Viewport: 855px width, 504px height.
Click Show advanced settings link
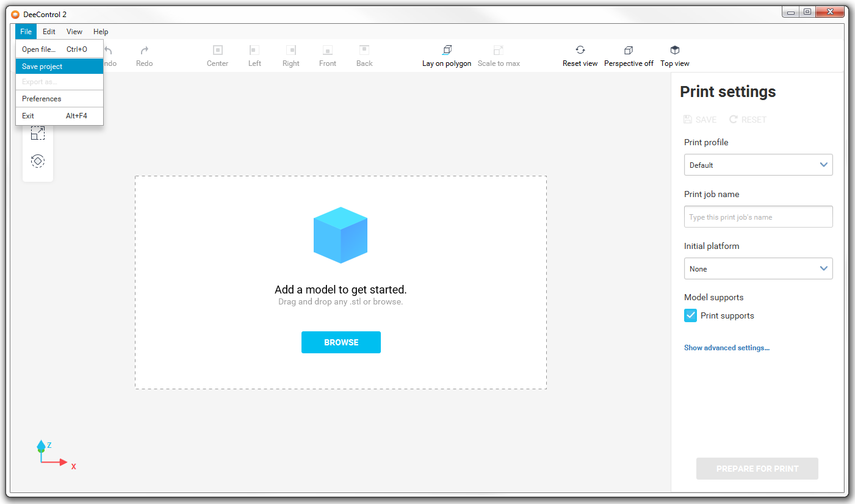726,348
